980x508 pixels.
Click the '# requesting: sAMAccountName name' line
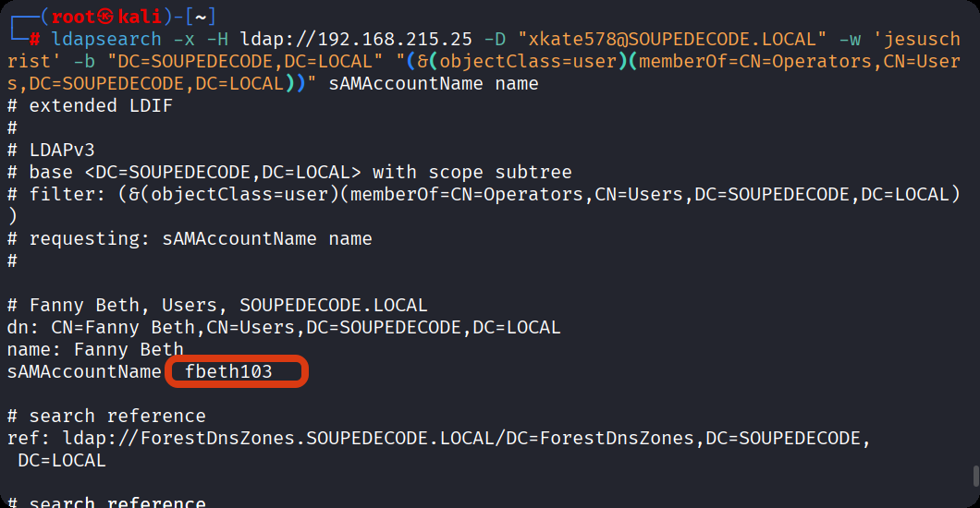click(190, 239)
